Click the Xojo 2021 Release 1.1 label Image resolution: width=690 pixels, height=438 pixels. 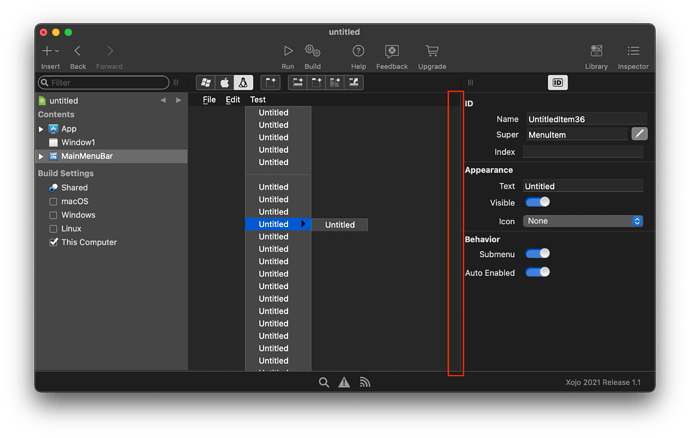tap(603, 382)
